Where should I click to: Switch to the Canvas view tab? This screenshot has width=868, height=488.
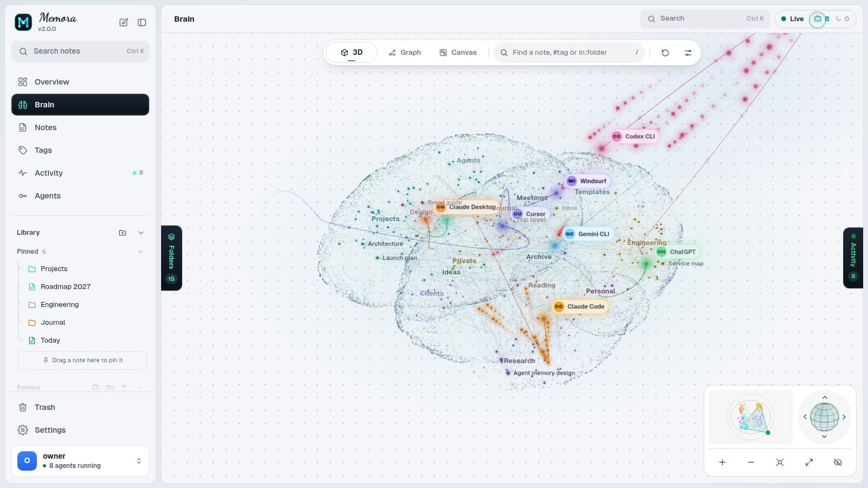click(458, 53)
